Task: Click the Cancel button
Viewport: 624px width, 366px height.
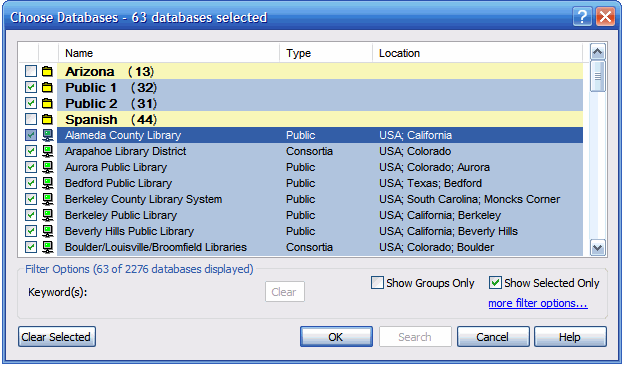Action: [x=493, y=337]
